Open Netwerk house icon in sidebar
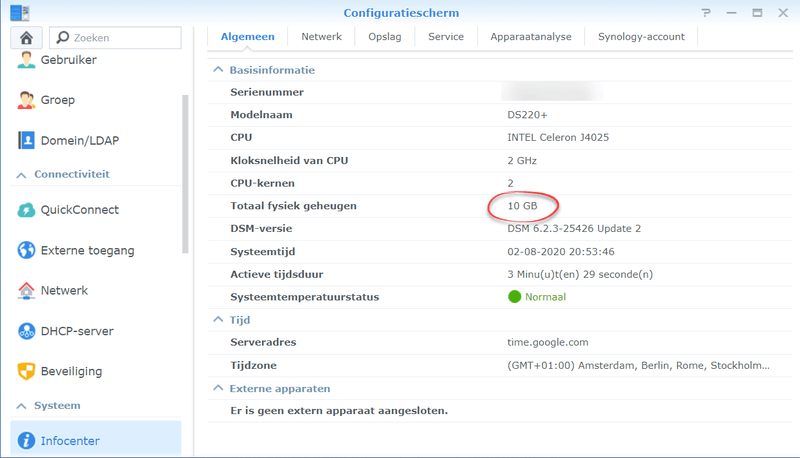The width and height of the screenshot is (800, 458). click(26, 290)
